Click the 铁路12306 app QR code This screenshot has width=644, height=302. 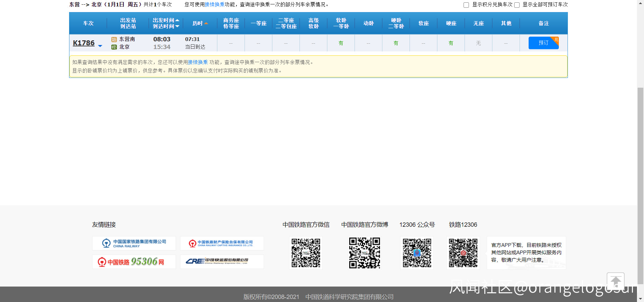click(x=463, y=253)
